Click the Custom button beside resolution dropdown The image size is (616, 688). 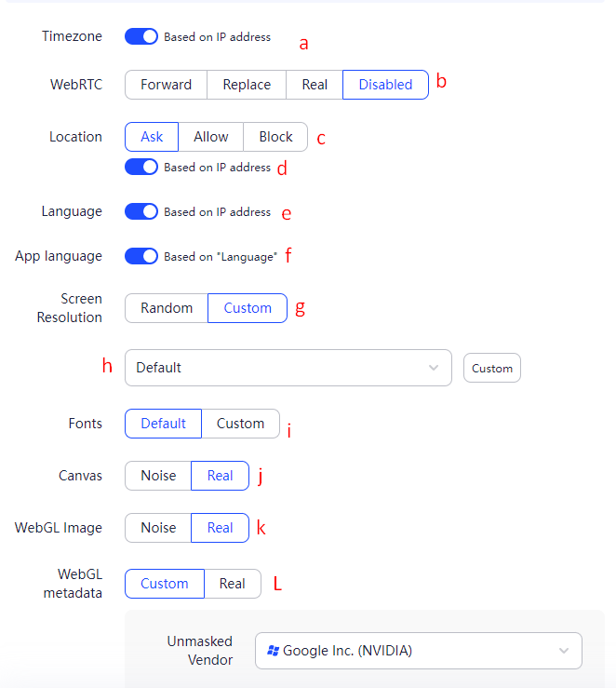click(492, 369)
